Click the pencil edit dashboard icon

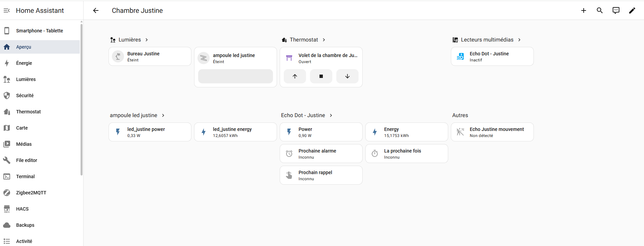pyautogui.click(x=632, y=10)
